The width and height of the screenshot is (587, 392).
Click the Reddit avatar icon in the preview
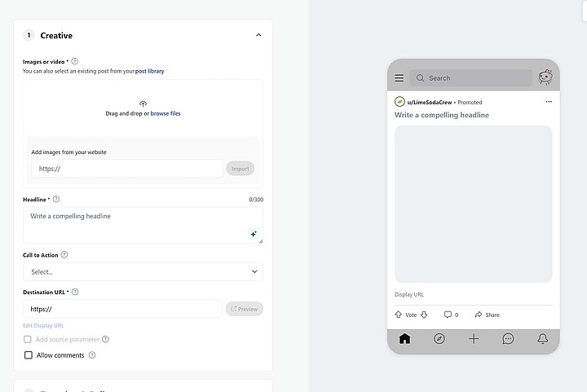545,77
